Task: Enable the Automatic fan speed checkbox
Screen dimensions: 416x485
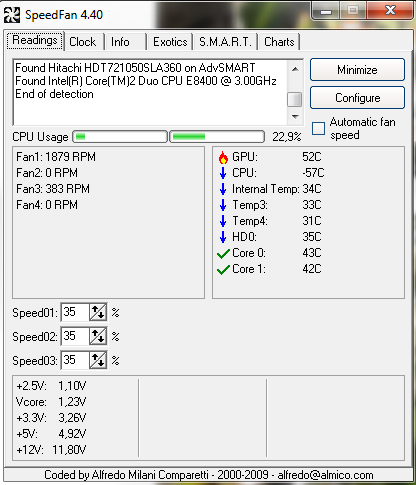Action: 318,129
